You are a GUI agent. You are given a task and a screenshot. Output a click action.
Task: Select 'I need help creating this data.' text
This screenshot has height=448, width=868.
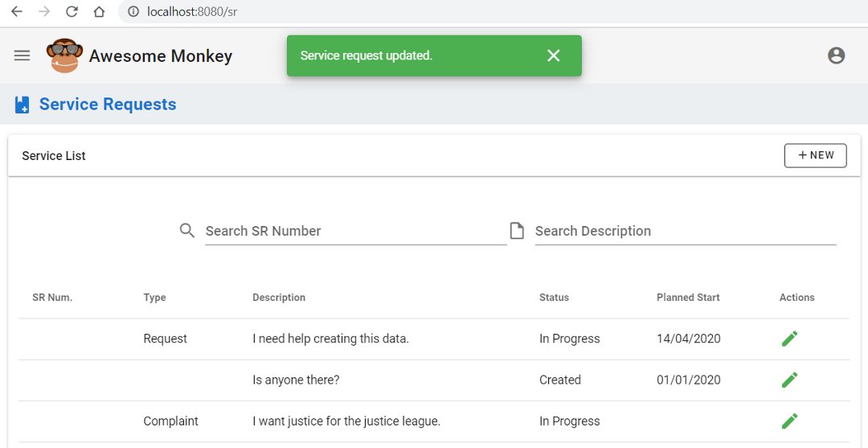tap(330, 339)
